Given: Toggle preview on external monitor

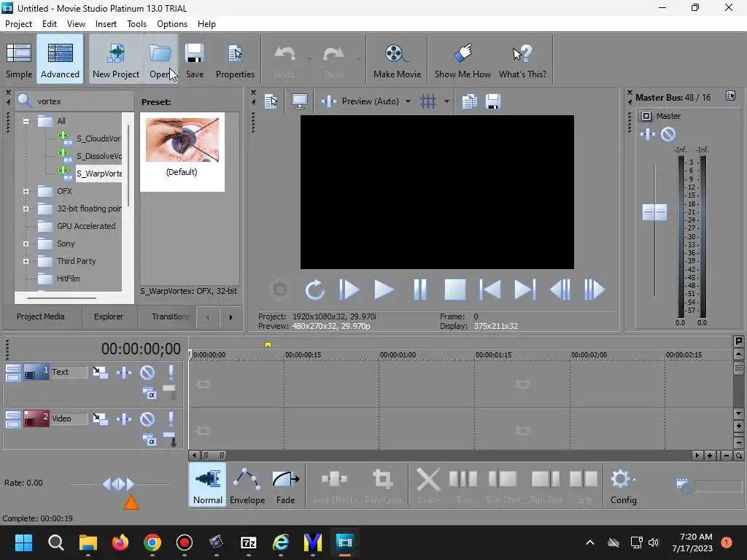Looking at the screenshot, I should [x=300, y=101].
